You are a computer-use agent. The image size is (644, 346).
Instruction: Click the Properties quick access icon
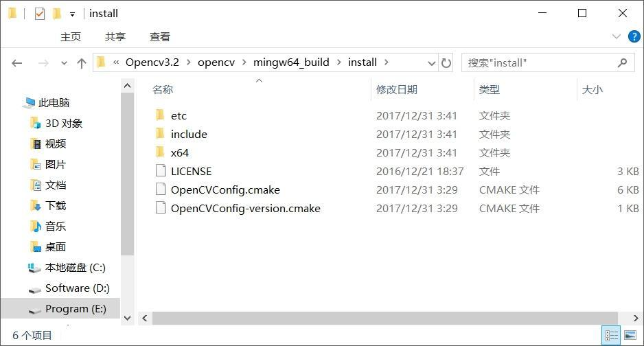pyautogui.click(x=40, y=13)
